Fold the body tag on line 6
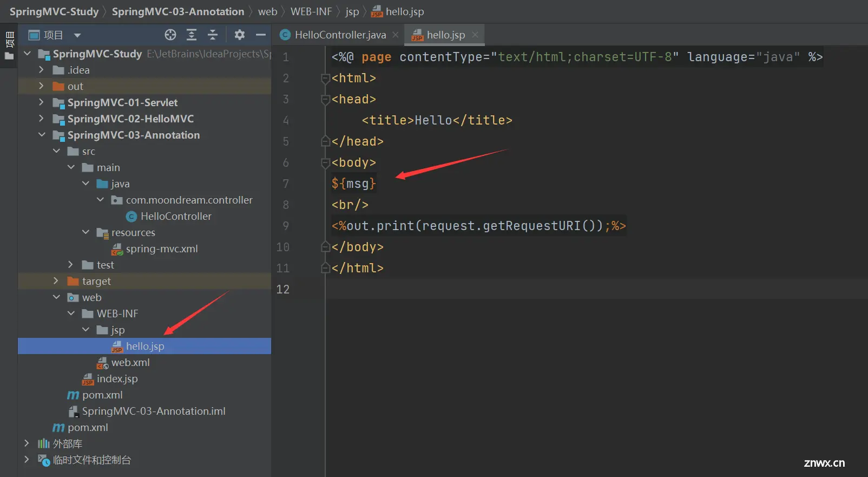 point(325,163)
